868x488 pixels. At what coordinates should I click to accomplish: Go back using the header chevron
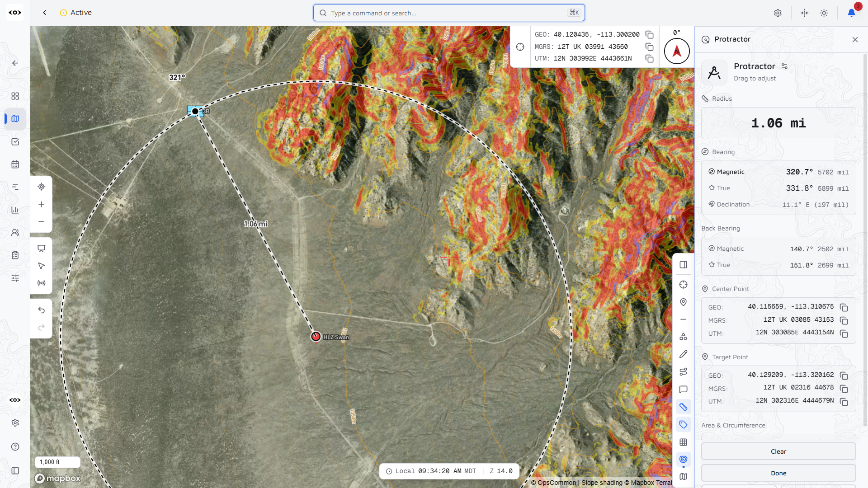pyautogui.click(x=44, y=13)
